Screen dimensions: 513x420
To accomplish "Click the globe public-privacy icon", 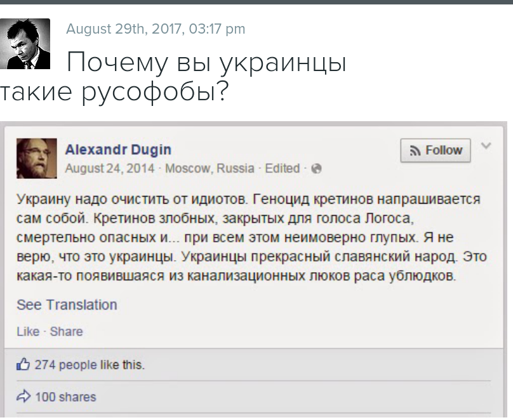I will tap(317, 169).
